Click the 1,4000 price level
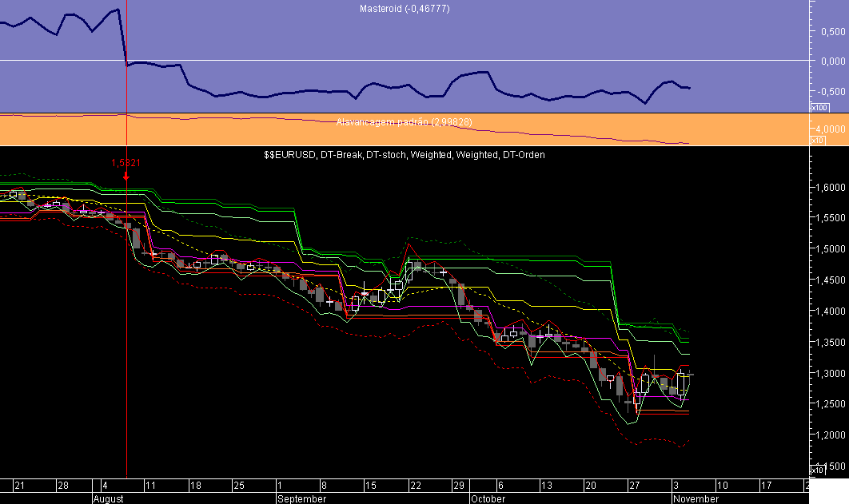The image size is (849, 504). [x=831, y=312]
